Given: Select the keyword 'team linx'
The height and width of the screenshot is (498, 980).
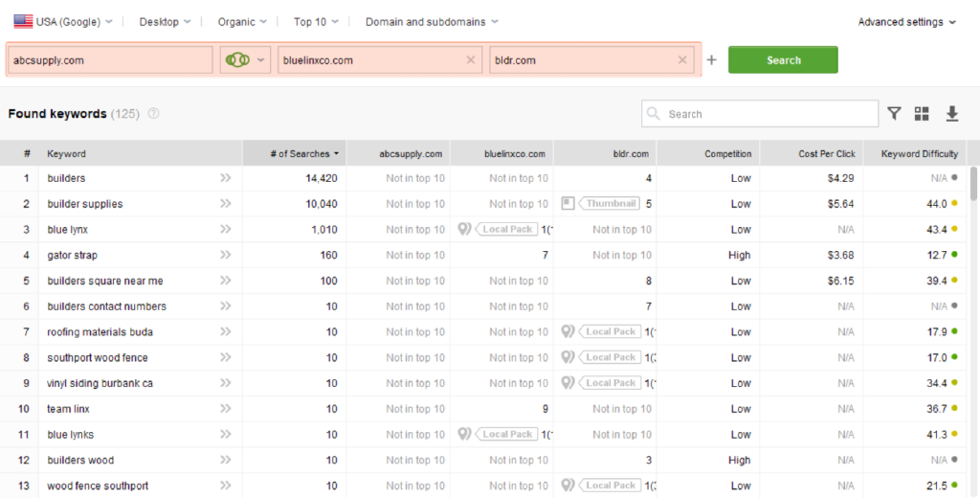Looking at the screenshot, I should pos(69,409).
